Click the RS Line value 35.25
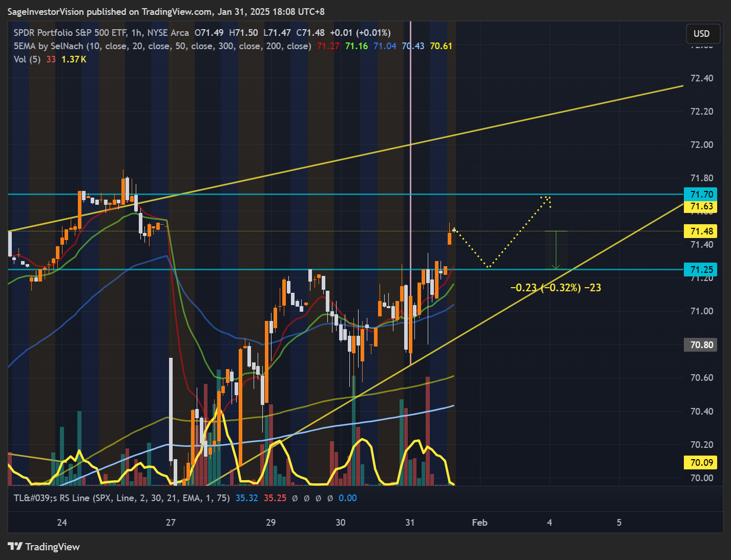Screen dimensions: 731x560 click(x=275, y=498)
